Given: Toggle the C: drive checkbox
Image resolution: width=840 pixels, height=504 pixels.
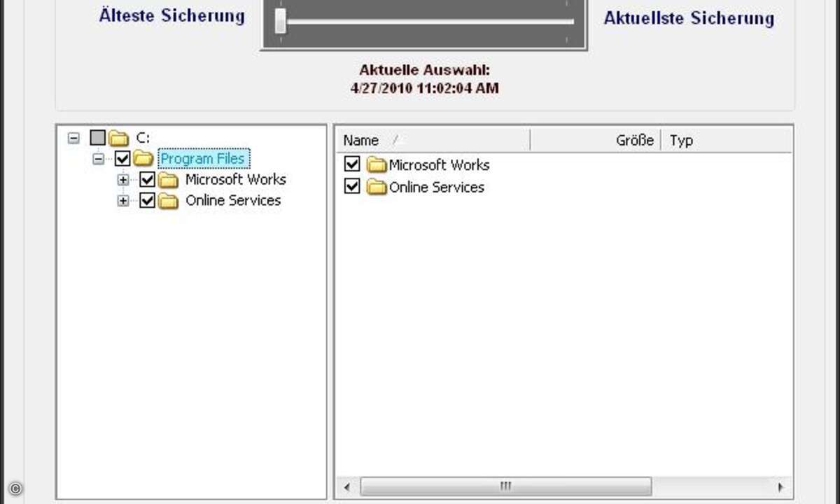Looking at the screenshot, I should pos(98,138).
